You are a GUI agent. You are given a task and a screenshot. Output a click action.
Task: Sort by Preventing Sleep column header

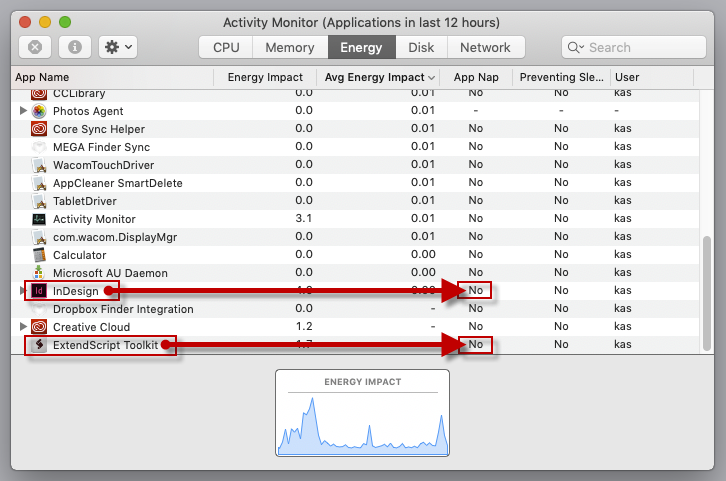(x=562, y=77)
